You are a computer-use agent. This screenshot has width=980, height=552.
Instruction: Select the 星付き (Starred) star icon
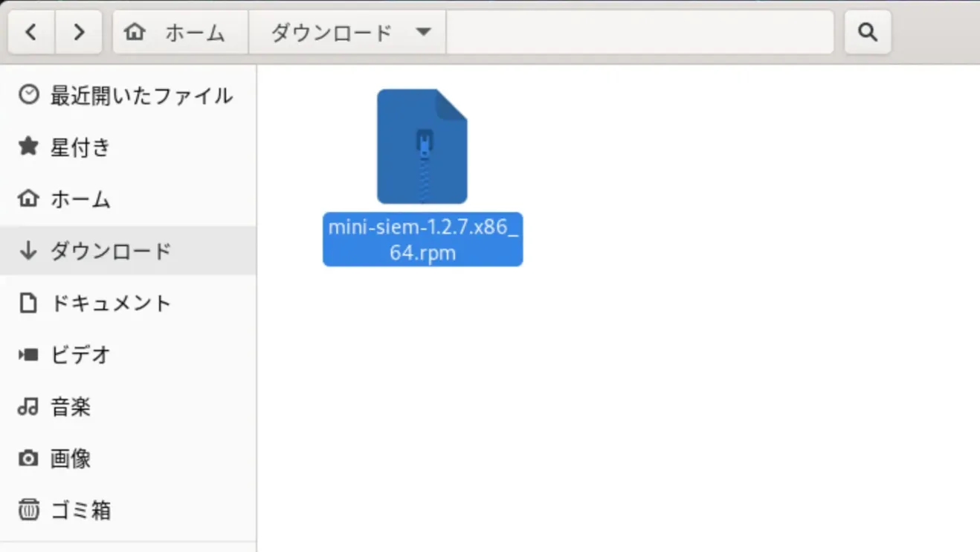click(28, 147)
